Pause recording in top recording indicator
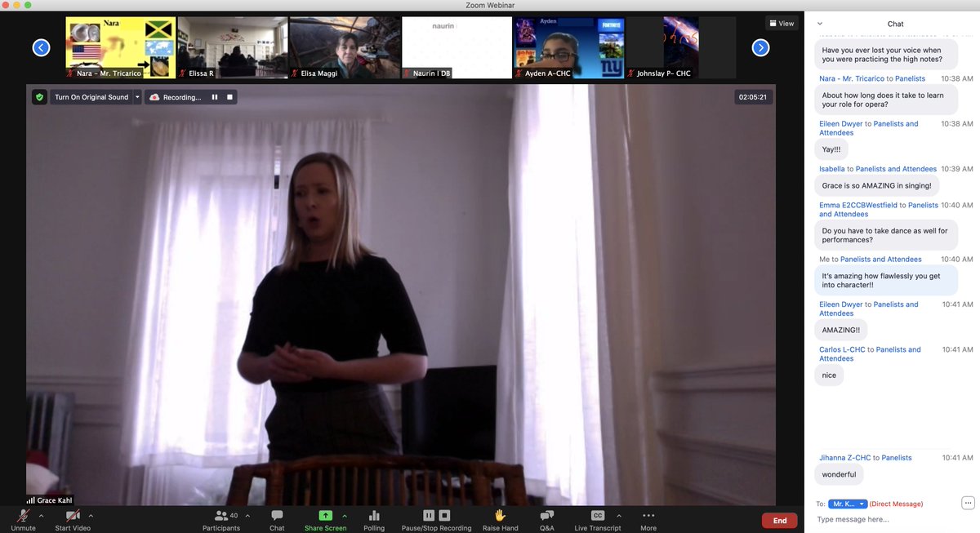Image resolution: width=980 pixels, height=533 pixels. point(215,97)
